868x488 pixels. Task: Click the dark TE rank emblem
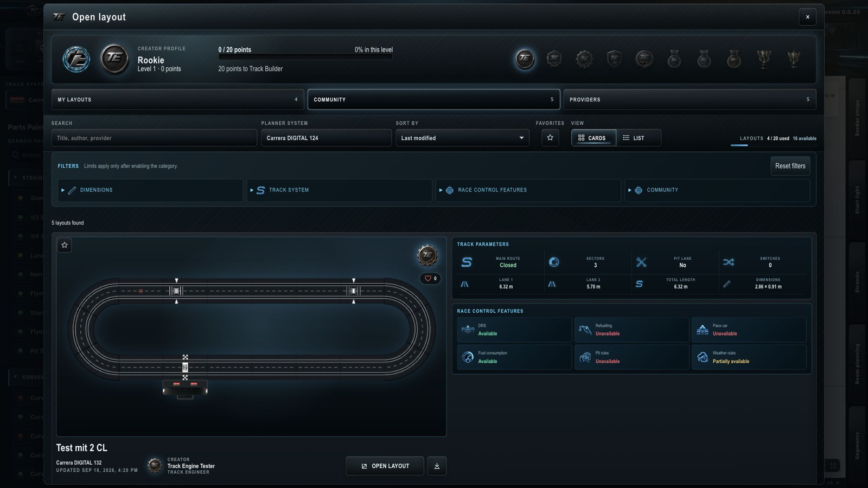tap(114, 59)
